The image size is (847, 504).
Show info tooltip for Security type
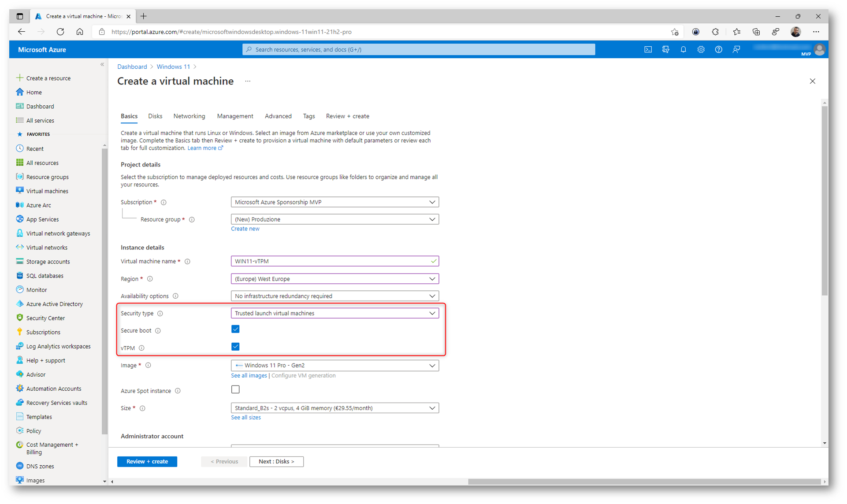pos(160,313)
